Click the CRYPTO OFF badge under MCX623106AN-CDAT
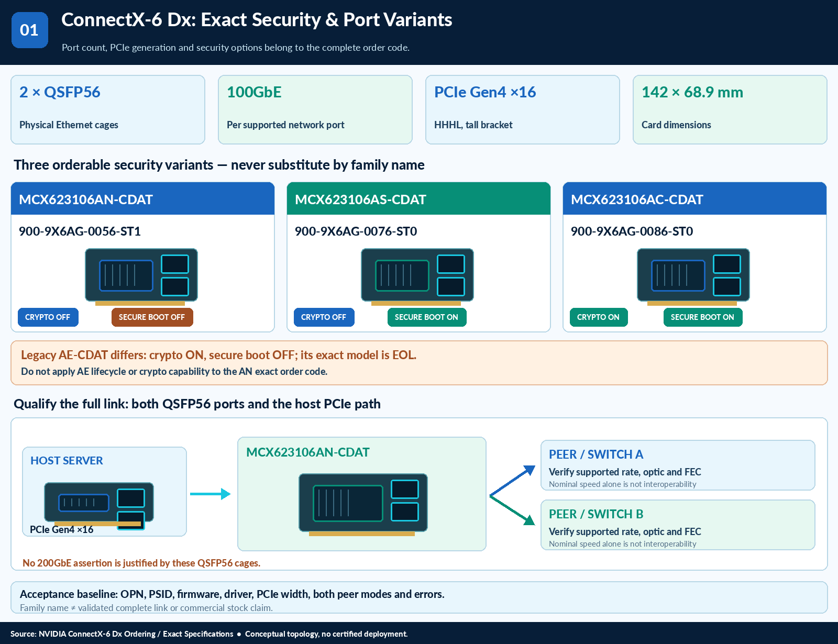The image size is (838, 644). click(x=48, y=317)
